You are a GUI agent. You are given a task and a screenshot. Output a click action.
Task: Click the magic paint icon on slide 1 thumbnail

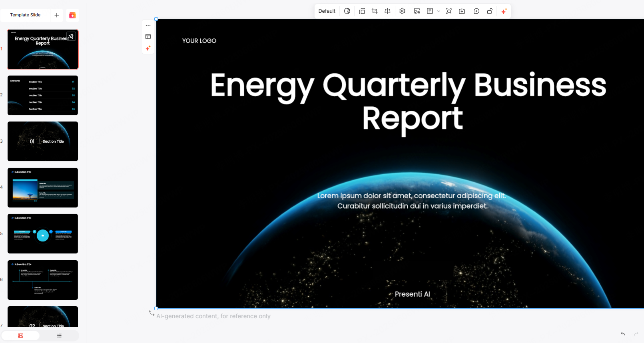tap(71, 36)
